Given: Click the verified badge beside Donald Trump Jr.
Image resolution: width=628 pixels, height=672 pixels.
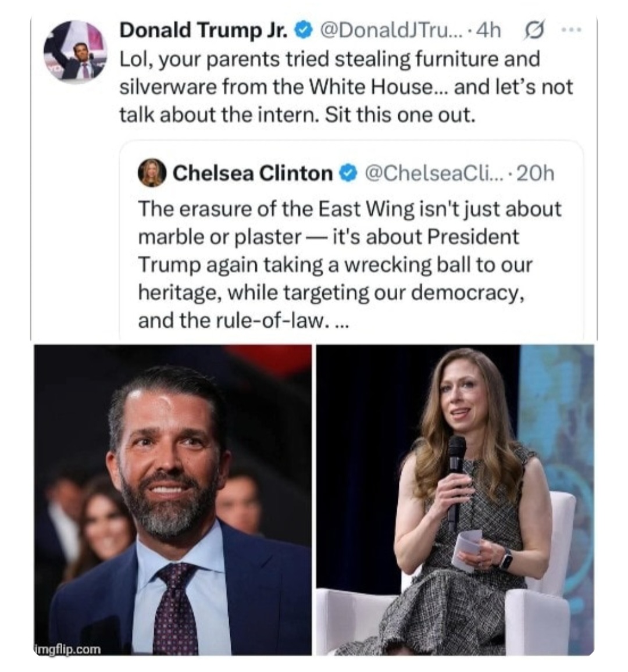Looking at the screenshot, I should (303, 30).
